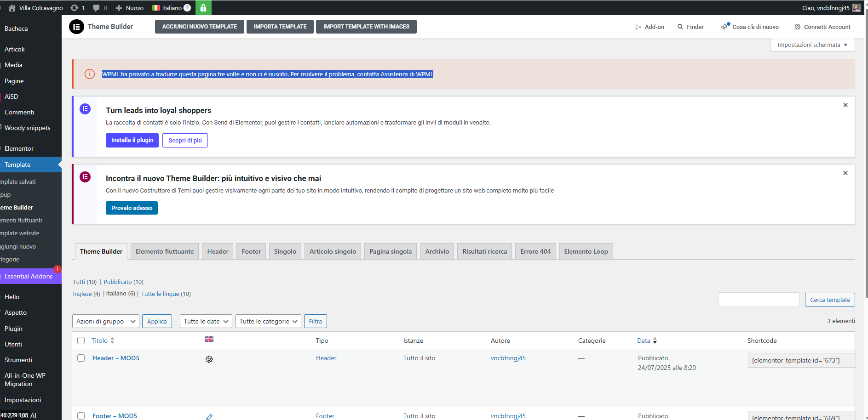
Task: Open user avatar in top right corner
Action: pos(856,8)
